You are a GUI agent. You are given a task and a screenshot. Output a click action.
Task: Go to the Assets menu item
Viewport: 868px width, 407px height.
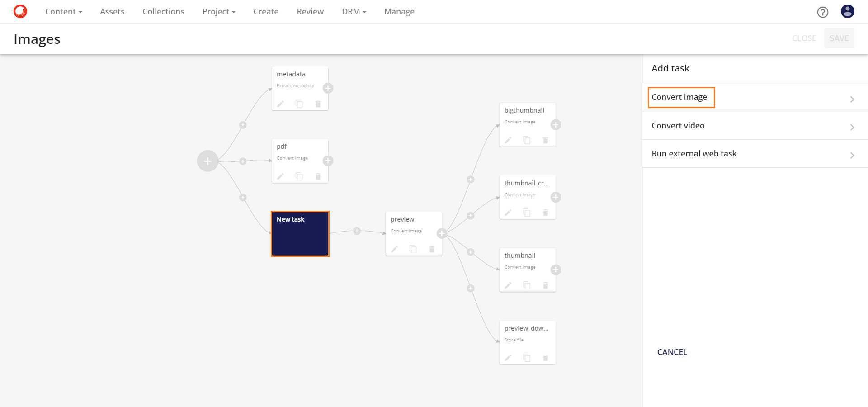[112, 12]
